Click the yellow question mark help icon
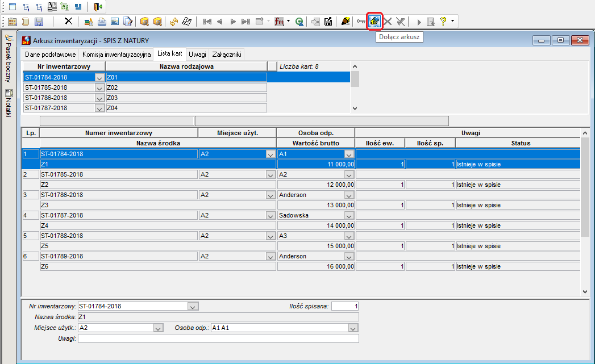The height and width of the screenshot is (364, 595). [443, 22]
